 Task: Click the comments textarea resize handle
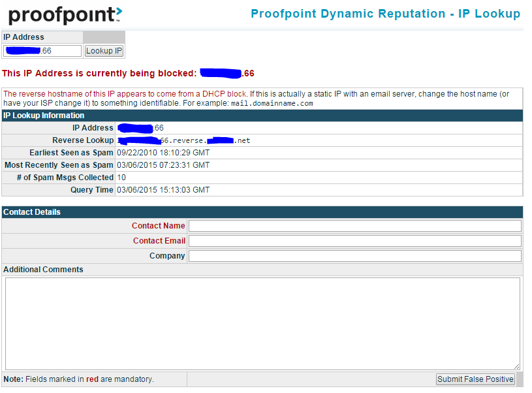click(517, 366)
